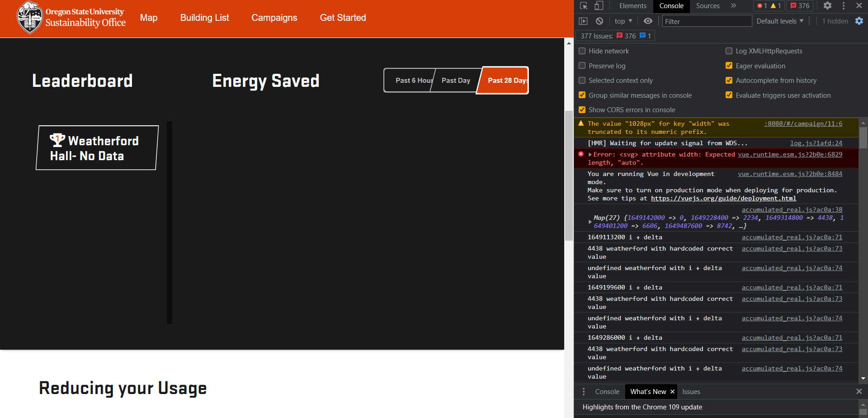Open Console sidebar panel icon

[x=583, y=21]
